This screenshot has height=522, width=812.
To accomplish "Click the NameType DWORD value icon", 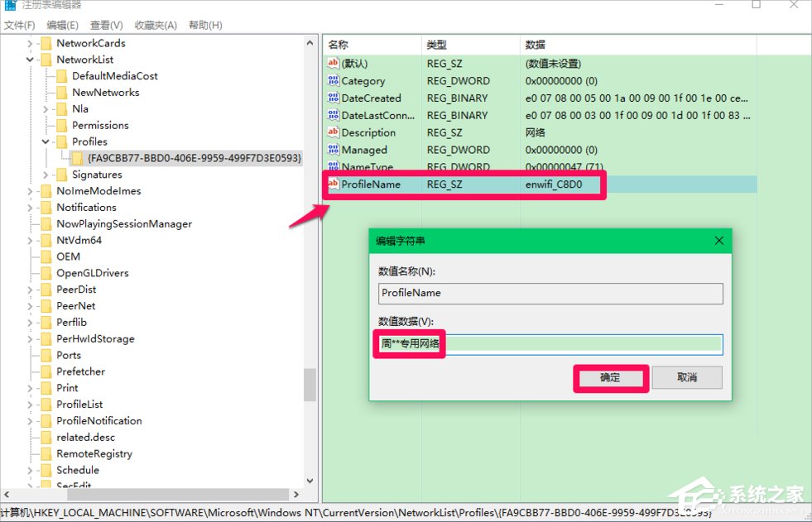I will (x=334, y=166).
